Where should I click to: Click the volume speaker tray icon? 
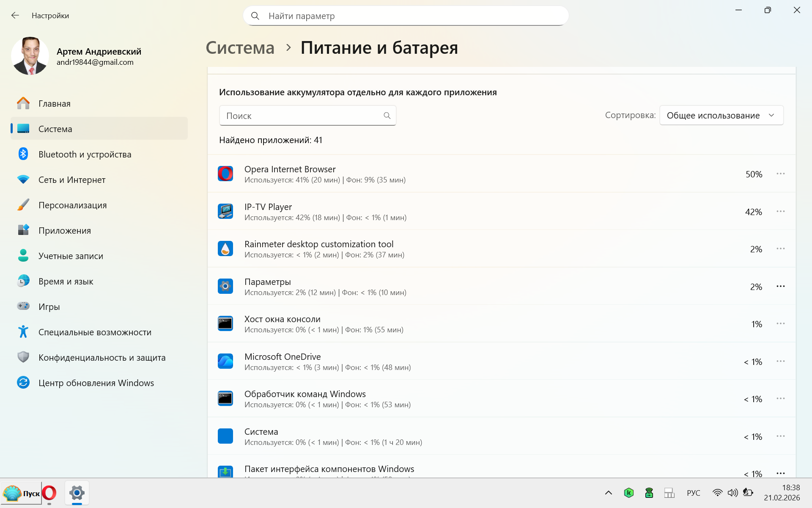tap(732, 493)
